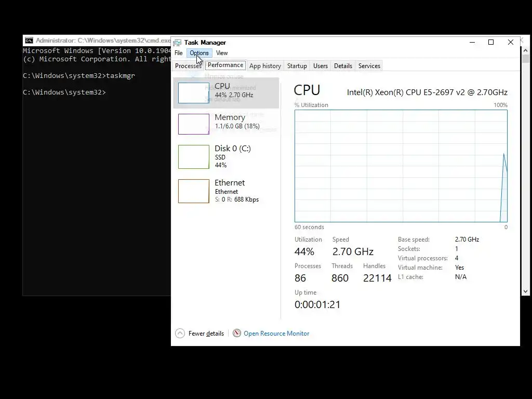Switch to the Services tab
This screenshot has height=399, width=532.
[x=369, y=66]
